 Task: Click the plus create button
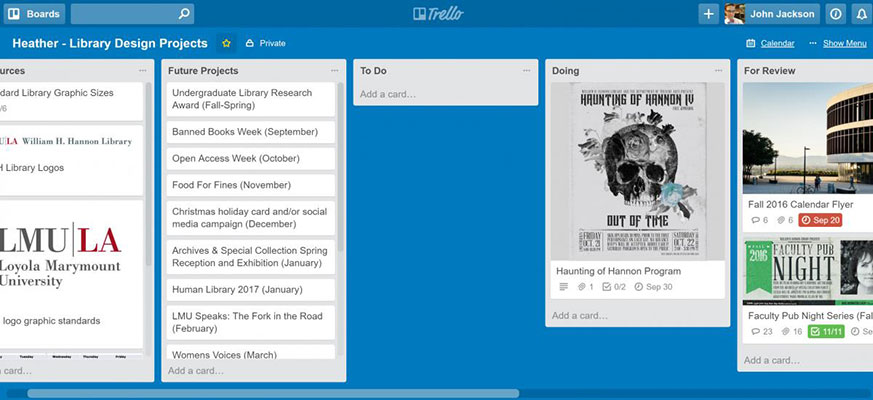709,14
